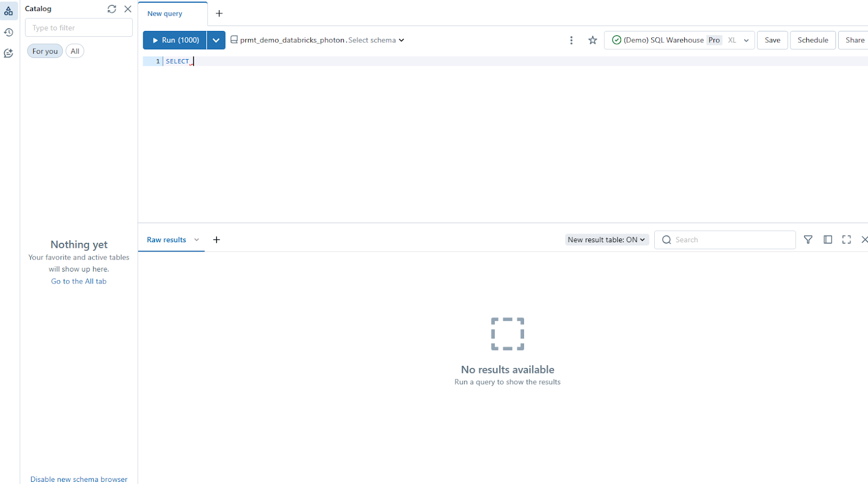Select the For you filter pill

pyautogui.click(x=45, y=51)
